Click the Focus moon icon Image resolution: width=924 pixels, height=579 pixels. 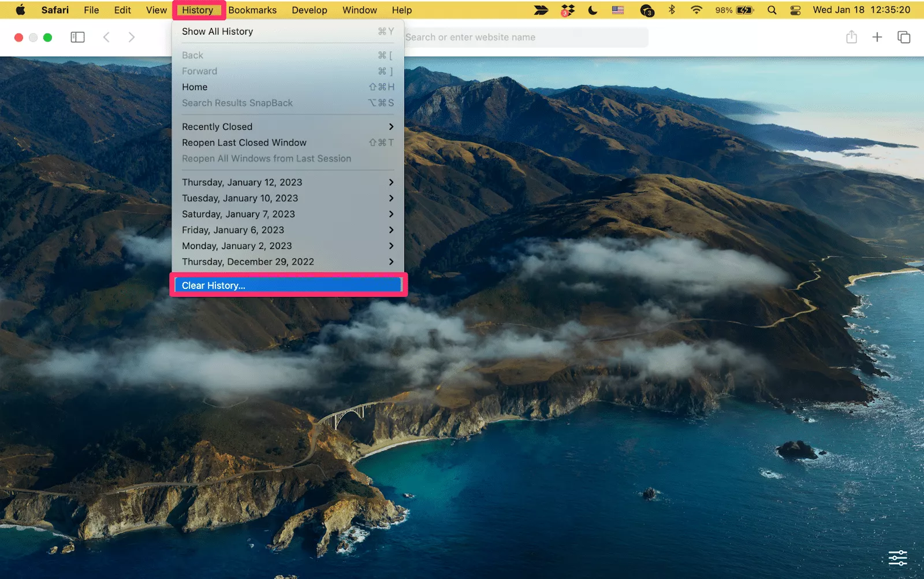(x=593, y=10)
